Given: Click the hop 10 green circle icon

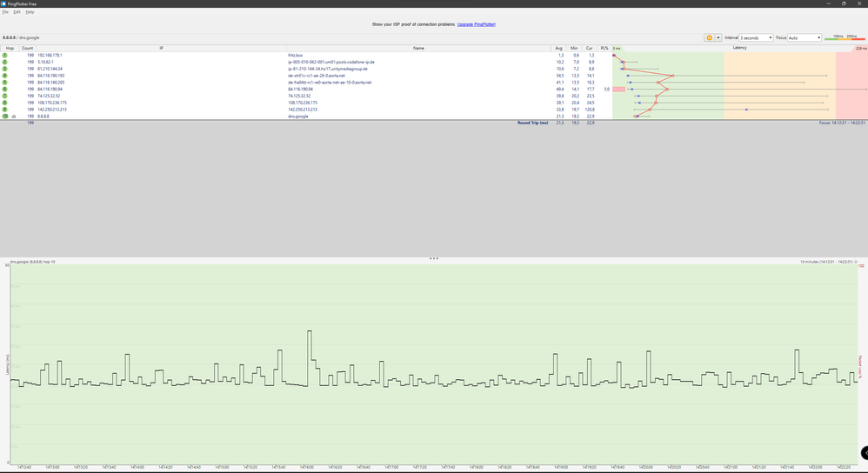Looking at the screenshot, I should coord(5,117).
